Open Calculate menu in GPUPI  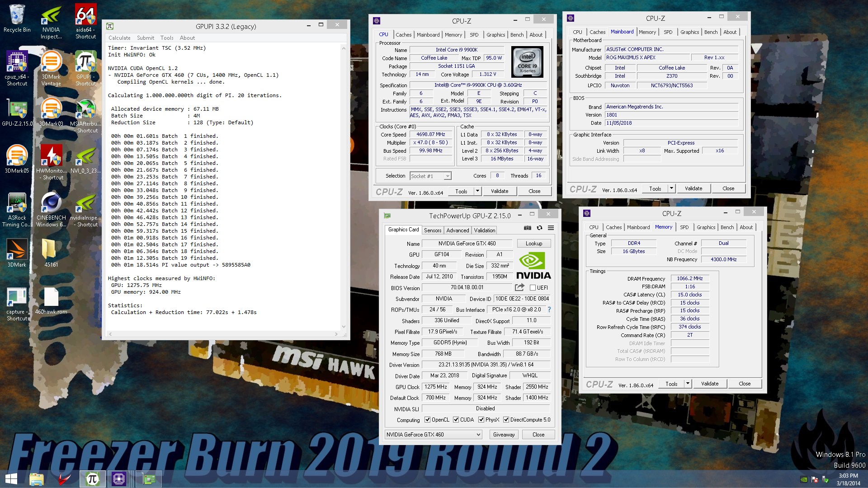point(119,38)
